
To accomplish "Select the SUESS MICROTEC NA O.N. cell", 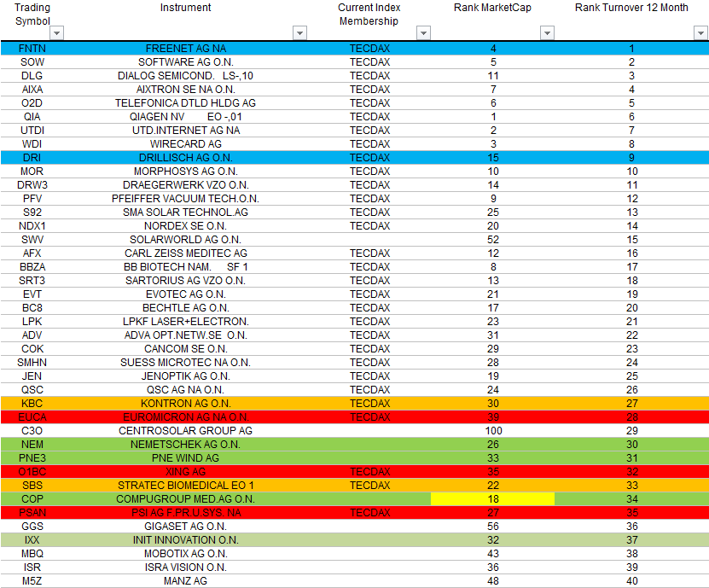I will [x=186, y=363].
